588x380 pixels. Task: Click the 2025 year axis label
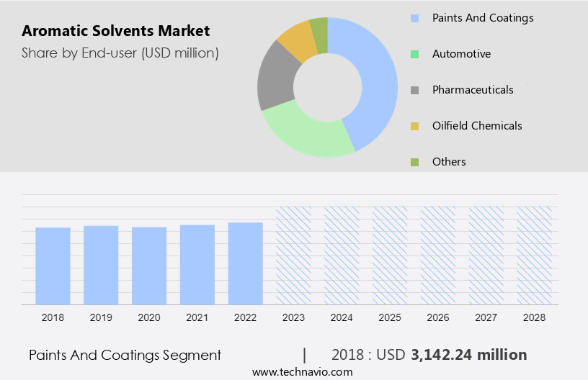click(390, 317)
